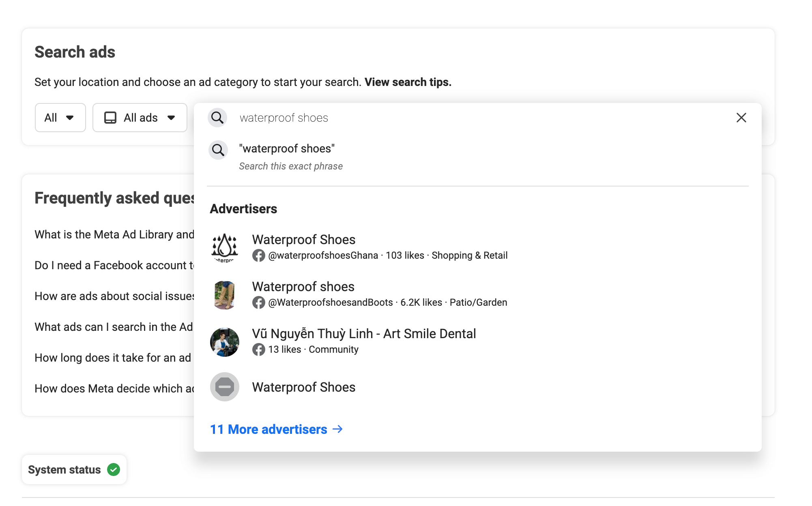The image size is (812, 506).
Task: Click the 13 likes · Community text
Action: tap(313, 349)
